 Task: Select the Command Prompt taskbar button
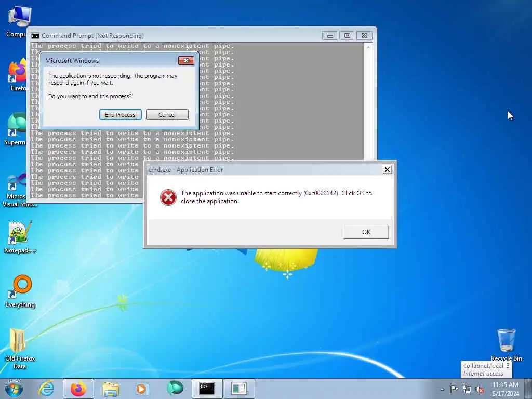[207, 389]
